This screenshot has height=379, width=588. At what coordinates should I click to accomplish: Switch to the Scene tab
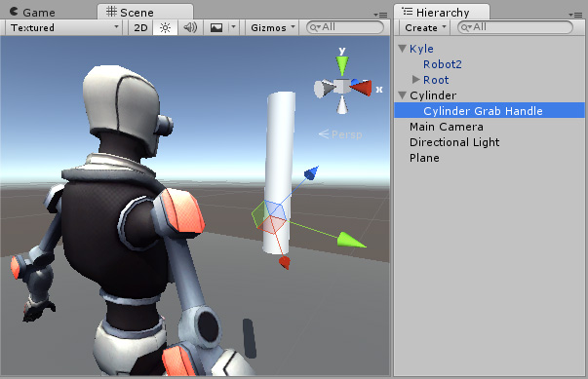(x=145, y=12)
